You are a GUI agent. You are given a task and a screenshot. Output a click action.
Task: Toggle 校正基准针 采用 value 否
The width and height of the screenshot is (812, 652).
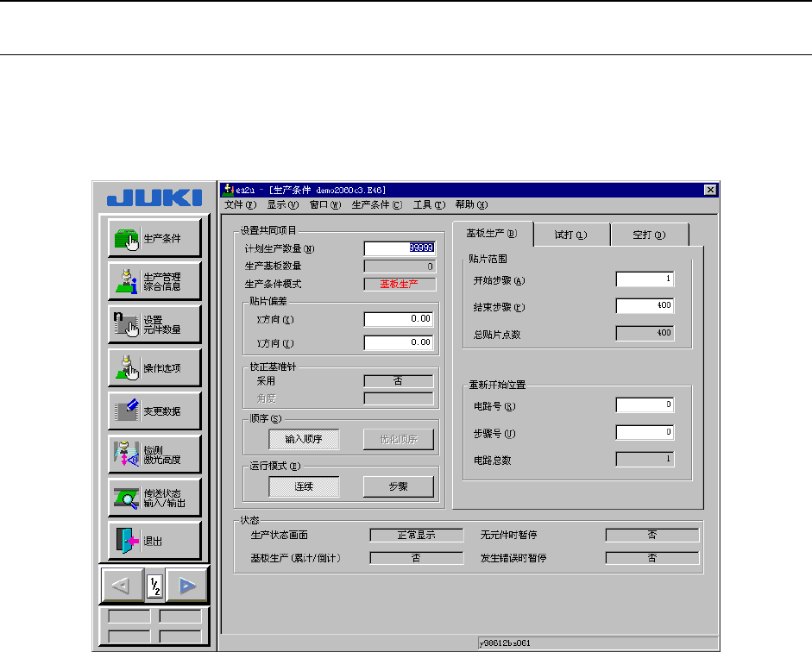399,381
